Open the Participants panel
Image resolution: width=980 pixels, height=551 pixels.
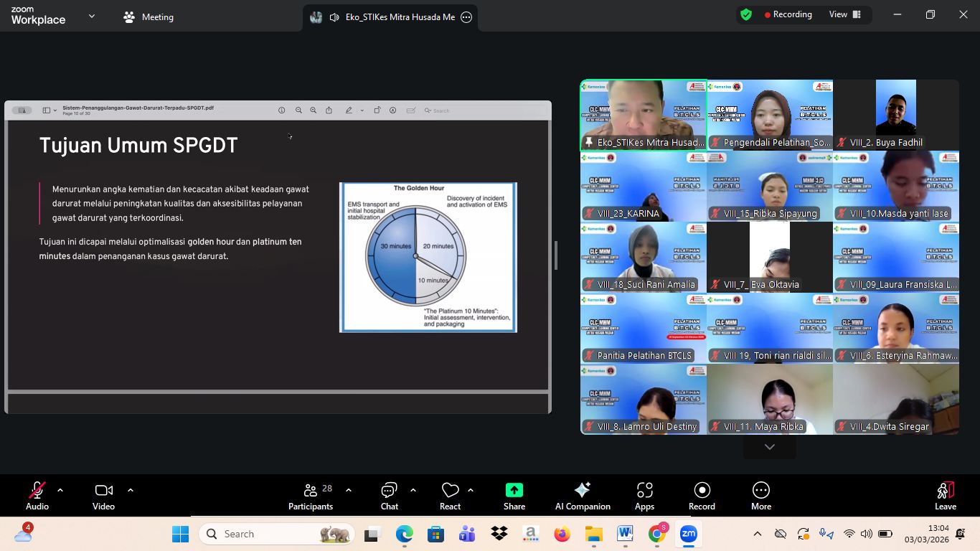click(310, 496)
